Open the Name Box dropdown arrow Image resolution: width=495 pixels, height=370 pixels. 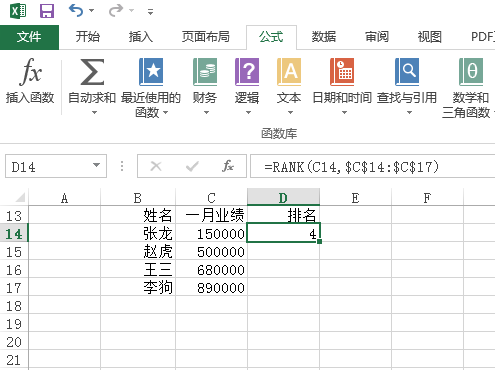coord(96,165)
